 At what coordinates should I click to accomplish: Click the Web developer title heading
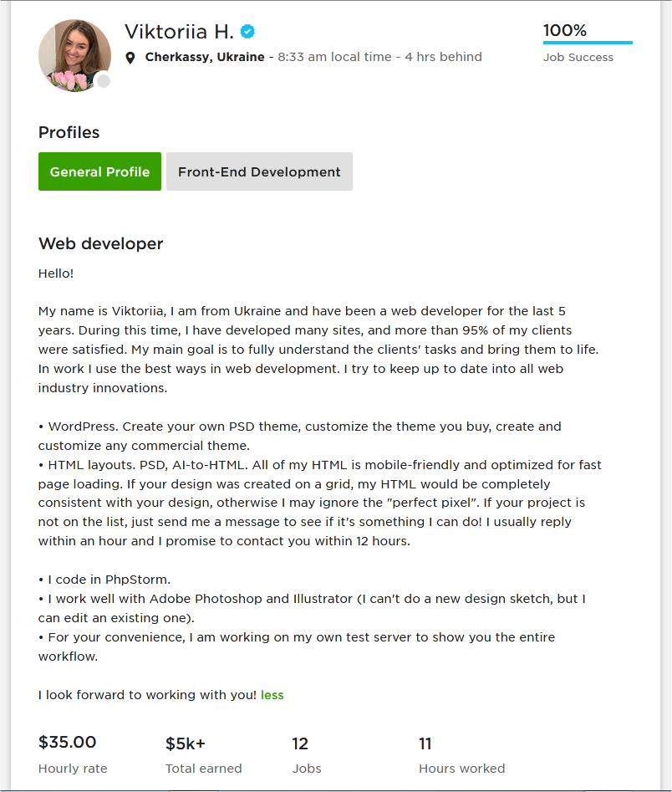point(100,243)
